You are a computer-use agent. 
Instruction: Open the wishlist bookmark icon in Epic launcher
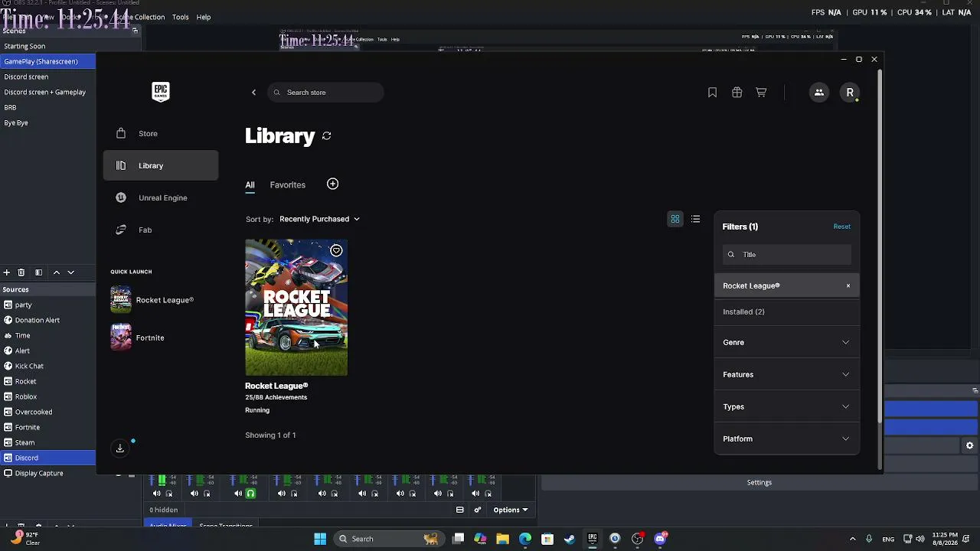click(712, 93)
